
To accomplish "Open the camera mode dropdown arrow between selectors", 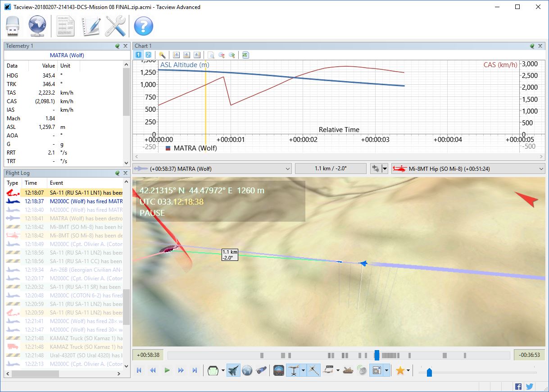I will 384,169.
